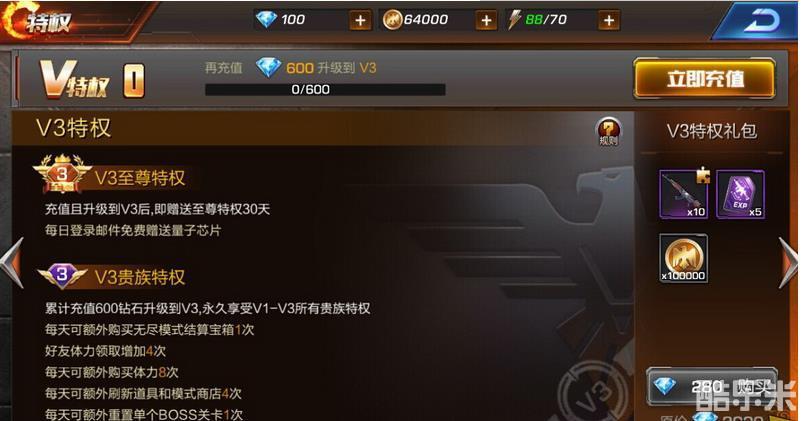This screenshot has height=421, width=806.
Task: Click the 立即充值 recharge button
Action: pyautogui.click(x=705, y=79)
